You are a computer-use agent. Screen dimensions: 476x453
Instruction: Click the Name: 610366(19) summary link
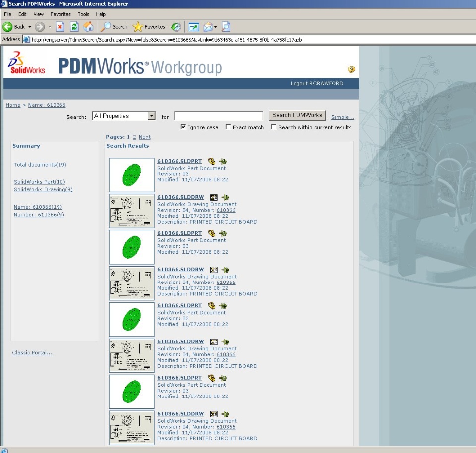click(38, 207)
